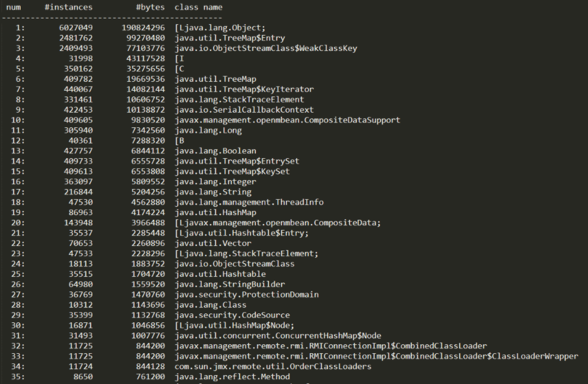Click java.security.ProtectionDomain entry
This screenshot has height=384, width=588.
point(246,295)
